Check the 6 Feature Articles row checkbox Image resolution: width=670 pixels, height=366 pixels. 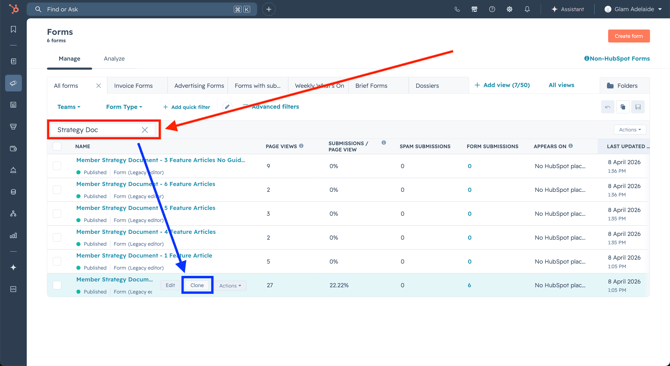[57, 190]
